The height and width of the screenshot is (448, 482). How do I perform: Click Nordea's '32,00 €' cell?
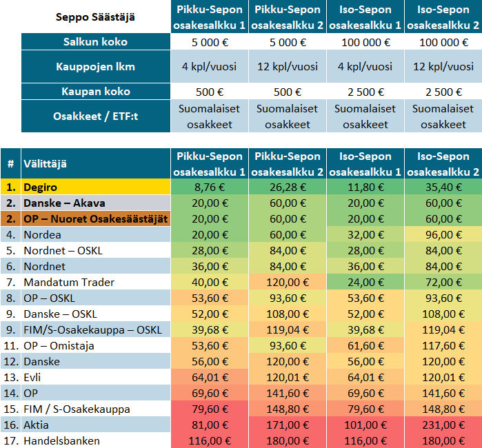coord(365,235)
